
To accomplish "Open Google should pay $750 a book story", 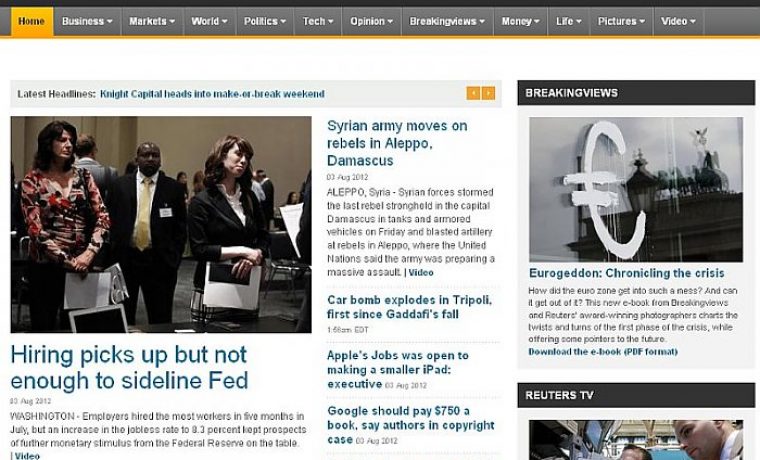I will click(411, 425).
